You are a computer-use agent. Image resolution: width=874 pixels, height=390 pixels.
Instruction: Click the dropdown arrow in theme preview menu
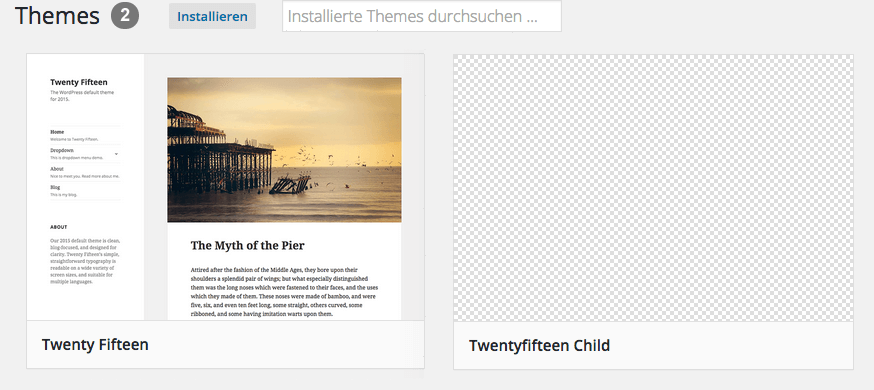coord(116,154)
